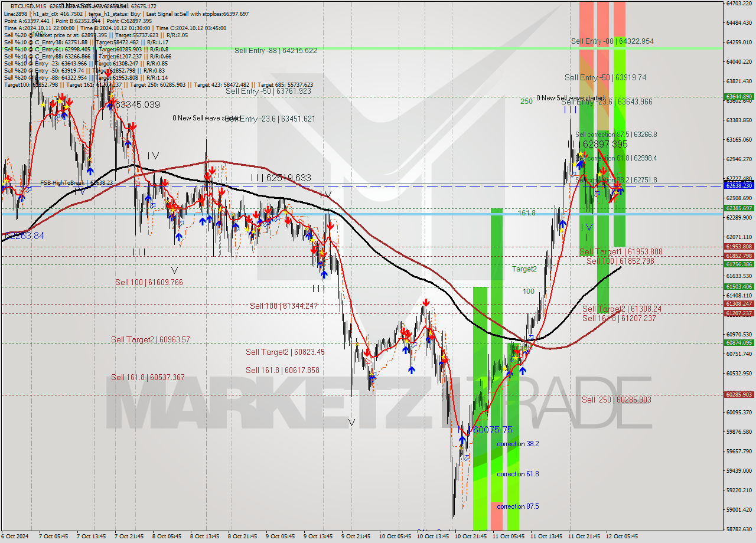Screen dimensions: 756x543
Task: Click the 'Sell Entry -50 | 63919.74' label
Action: pos(605,77)
